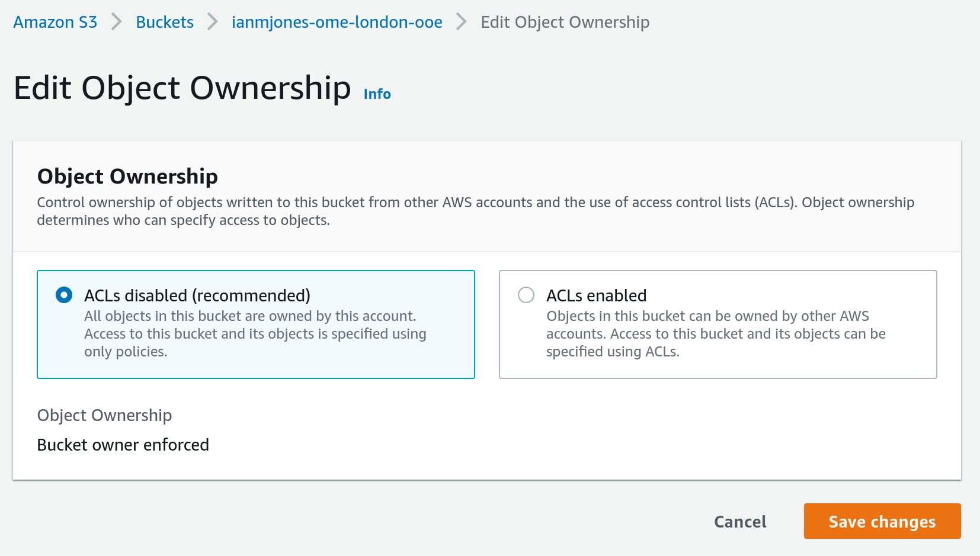Click the Info link beside the page title
980x556 pixels.
tap(376, 94)
